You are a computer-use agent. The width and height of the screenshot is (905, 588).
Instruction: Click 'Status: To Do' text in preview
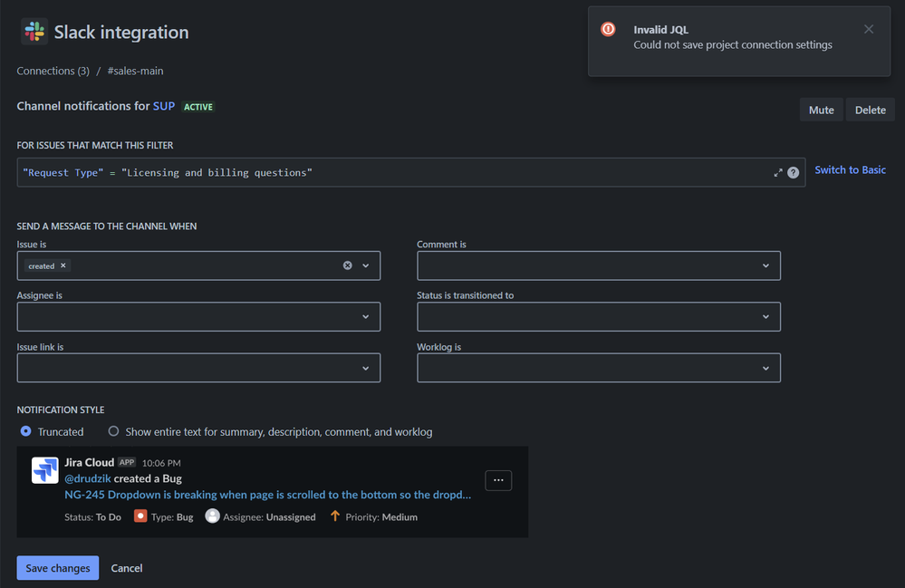coord(93,517)
